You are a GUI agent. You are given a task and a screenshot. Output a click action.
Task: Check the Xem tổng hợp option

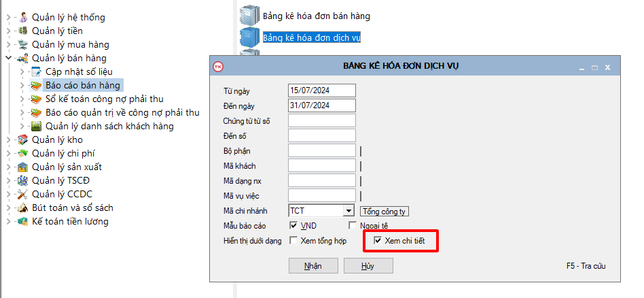click(x=293, y=240)
